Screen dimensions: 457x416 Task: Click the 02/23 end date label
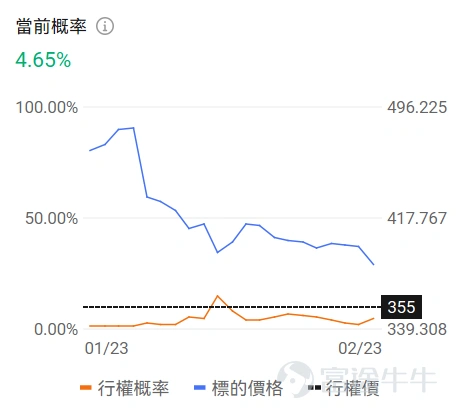360,349
